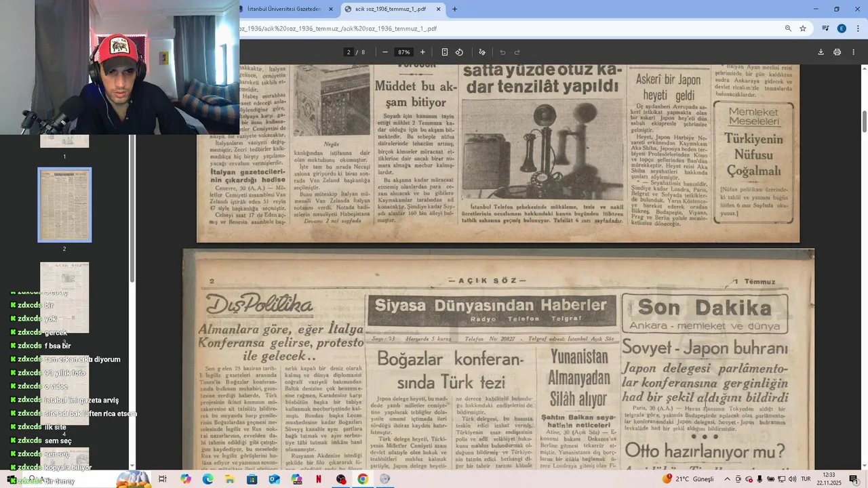
Task: Open Outlook from the taskbar
Action: 274,479
